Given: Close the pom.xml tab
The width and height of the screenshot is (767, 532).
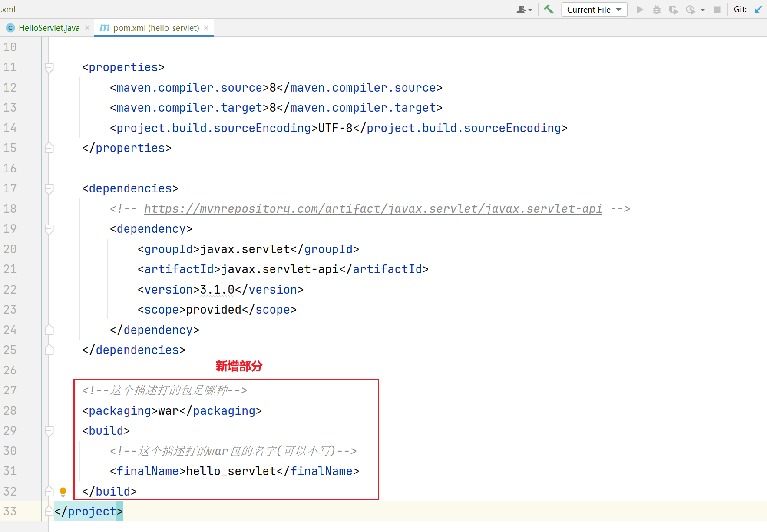Looking at the screenshot, I should tap(206, 28).
